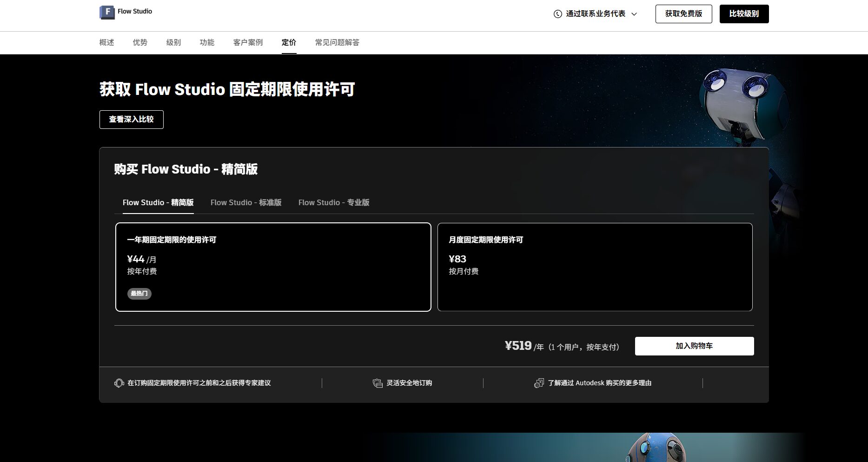
Task: Click the 获取免费版 button
Action: tap(683, 14)
